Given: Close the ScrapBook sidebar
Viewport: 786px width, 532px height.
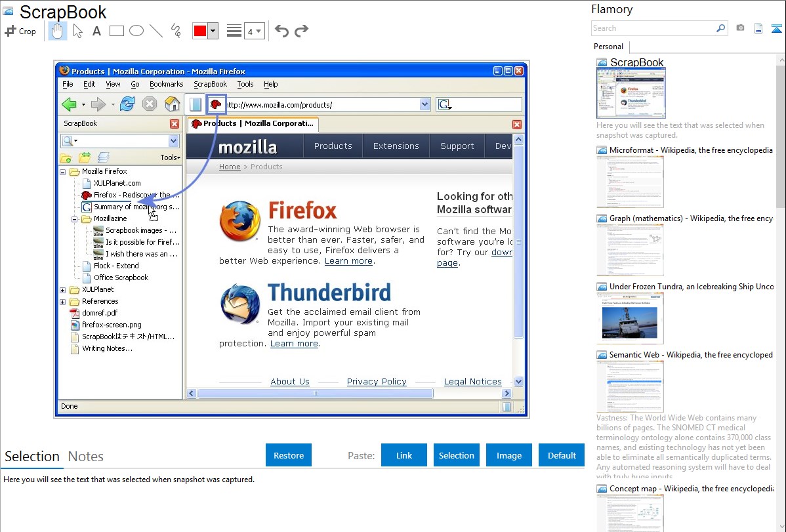Looking at the screenshot, I should pos(175,124).
